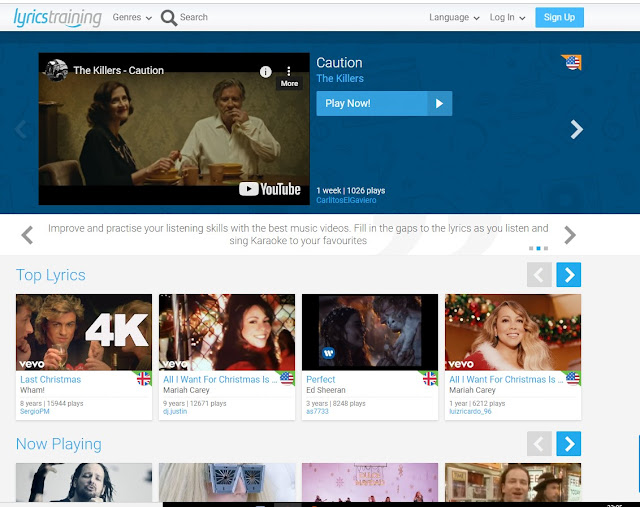This screenshot has height=507, width=640.
Task: Open Now Playing thumbnail with blue glasses
Action: point(227,483)
